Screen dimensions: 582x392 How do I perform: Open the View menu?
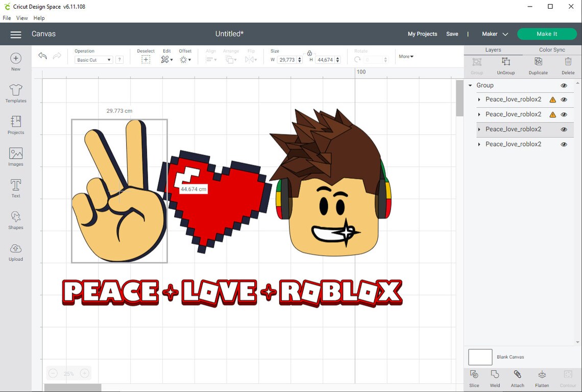point(21,18)
